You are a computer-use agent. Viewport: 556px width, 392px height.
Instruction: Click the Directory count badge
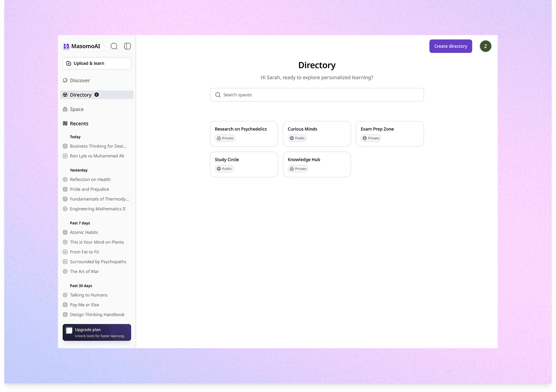click(x=97, y=95)
